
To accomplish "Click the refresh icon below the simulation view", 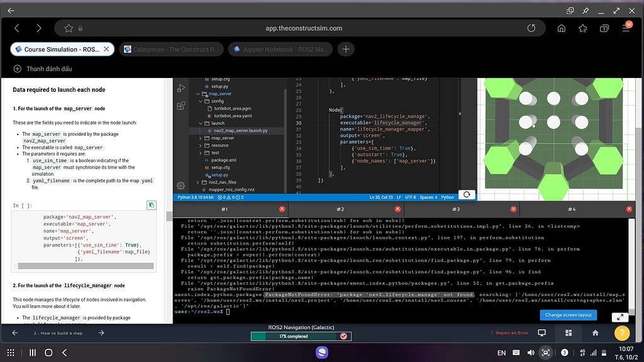I will [x=467, y=195].
